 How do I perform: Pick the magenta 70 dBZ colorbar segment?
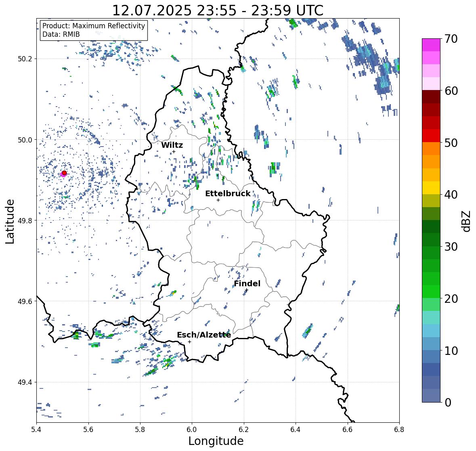(x=431, y=45)
